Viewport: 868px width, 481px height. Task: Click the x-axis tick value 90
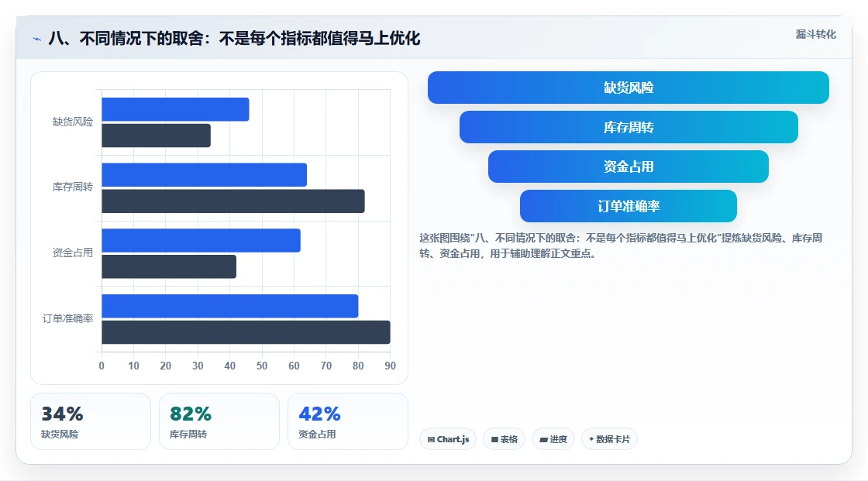(391, 366)
